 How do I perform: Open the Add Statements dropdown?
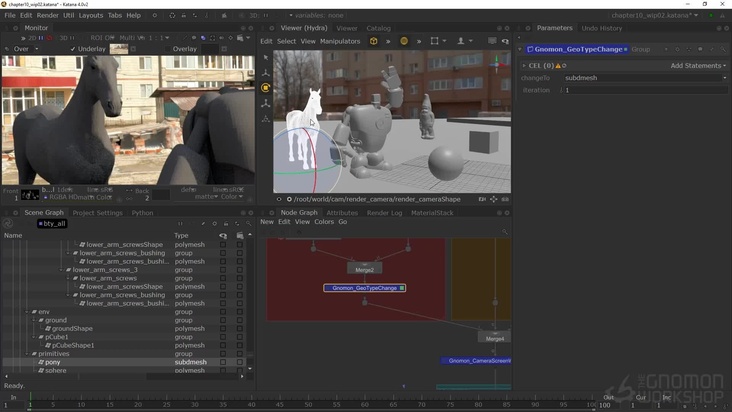coord(696,66)
